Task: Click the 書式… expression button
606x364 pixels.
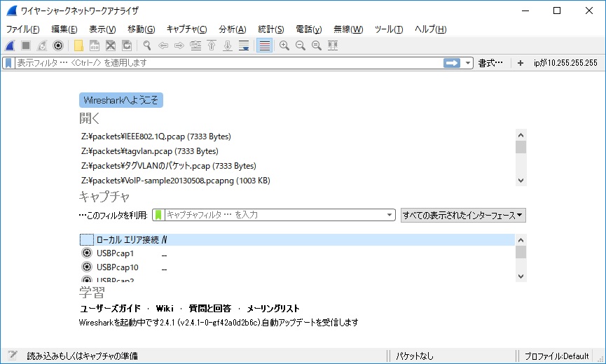Action: coord(490,63)
